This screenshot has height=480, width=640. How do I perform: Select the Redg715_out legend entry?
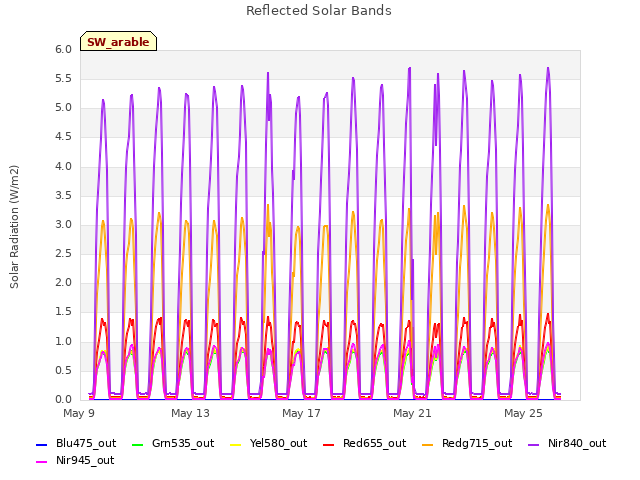467,443
